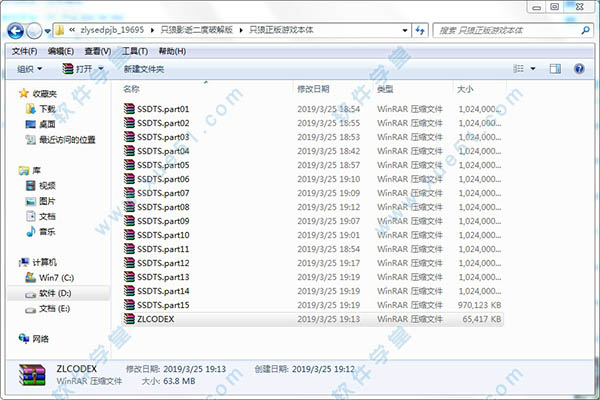Click 新建文件夹 button
The height and width of the screenshot is (400, 600).
pyautogui.click(x=144, y=69)
